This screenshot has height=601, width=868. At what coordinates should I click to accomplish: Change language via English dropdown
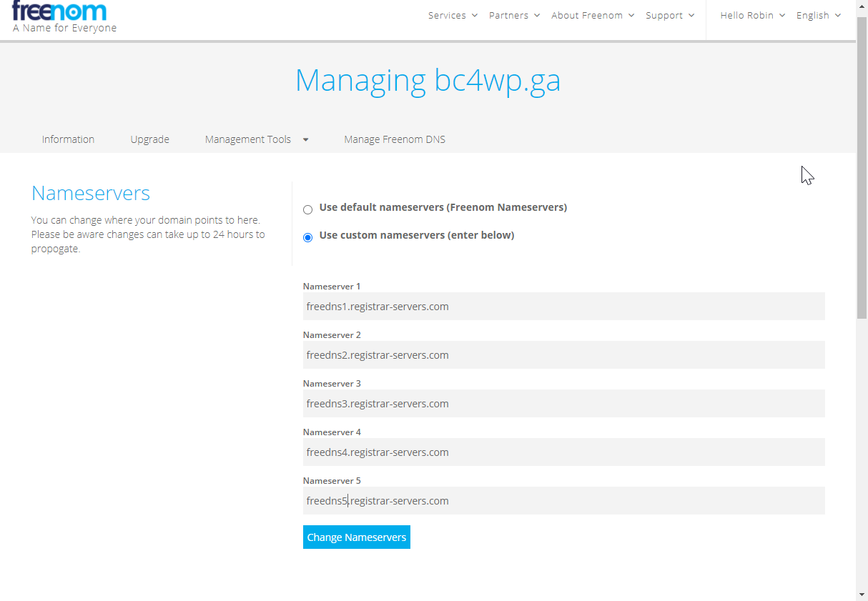point(818,16)
